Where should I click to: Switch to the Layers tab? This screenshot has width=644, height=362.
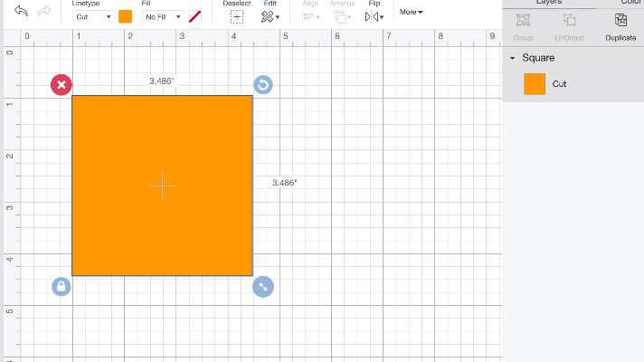(x=549, y=3)
